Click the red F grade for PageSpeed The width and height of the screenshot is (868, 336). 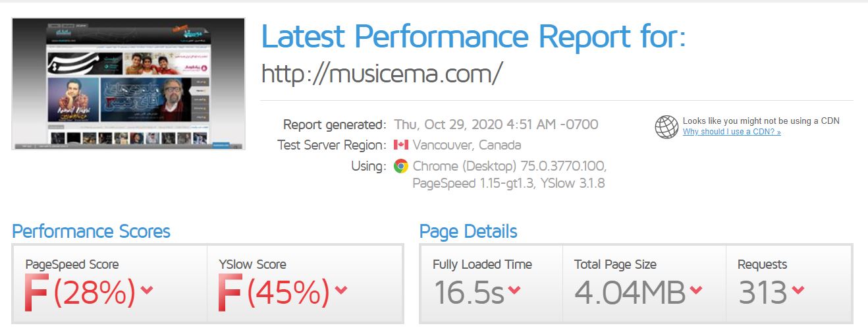[36, 293]
